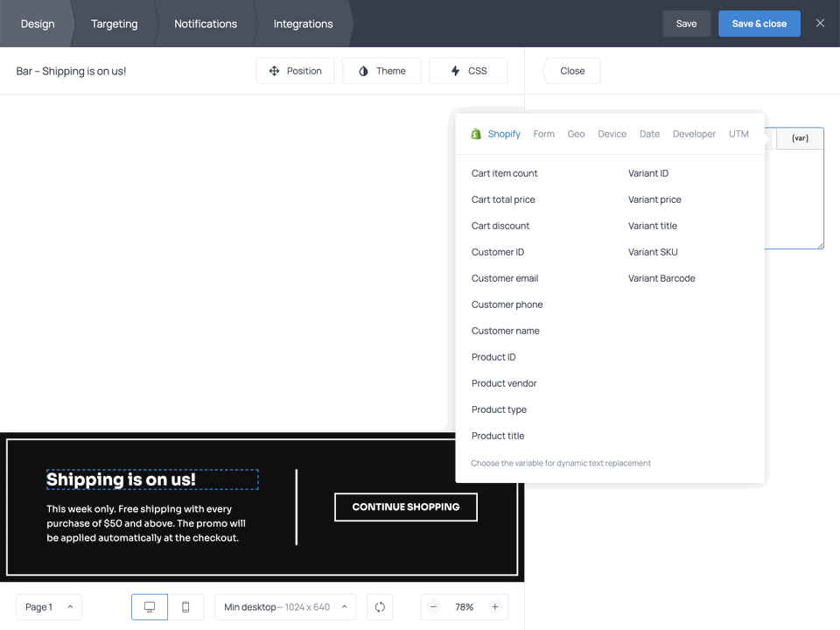The image size is (840, 630).
Task: Open the Page 1 selector
Action: point(48,606)
